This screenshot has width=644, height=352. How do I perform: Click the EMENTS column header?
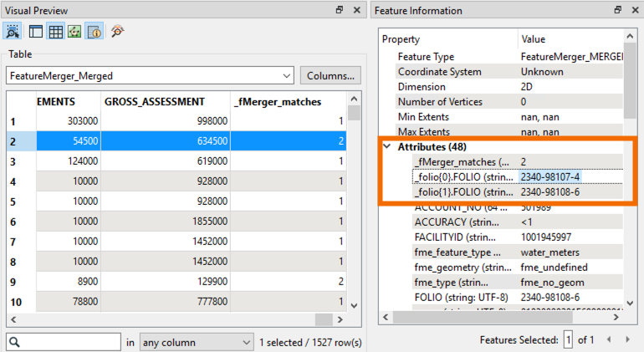[56, 101]
